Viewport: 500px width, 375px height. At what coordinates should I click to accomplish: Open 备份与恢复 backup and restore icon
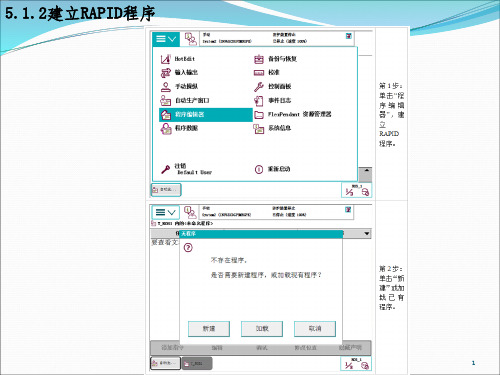point(259,59)
